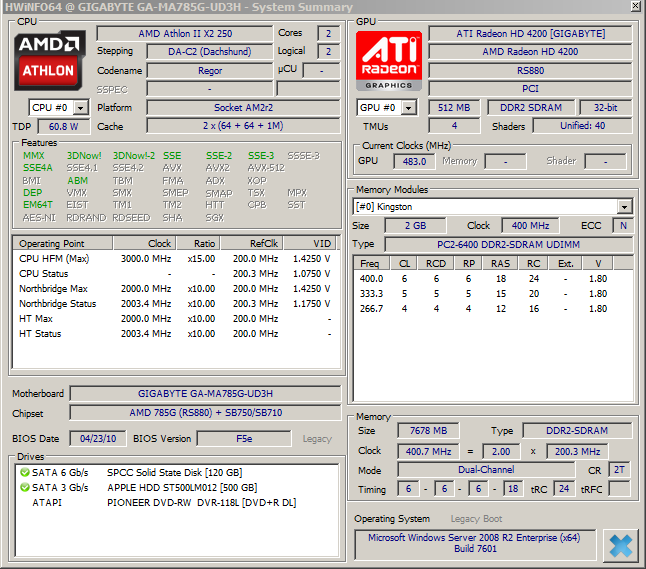This screenshot has width=646, height=569.
Task: Click the BIOS date 04/23/10 field
Action: [98, 439]
